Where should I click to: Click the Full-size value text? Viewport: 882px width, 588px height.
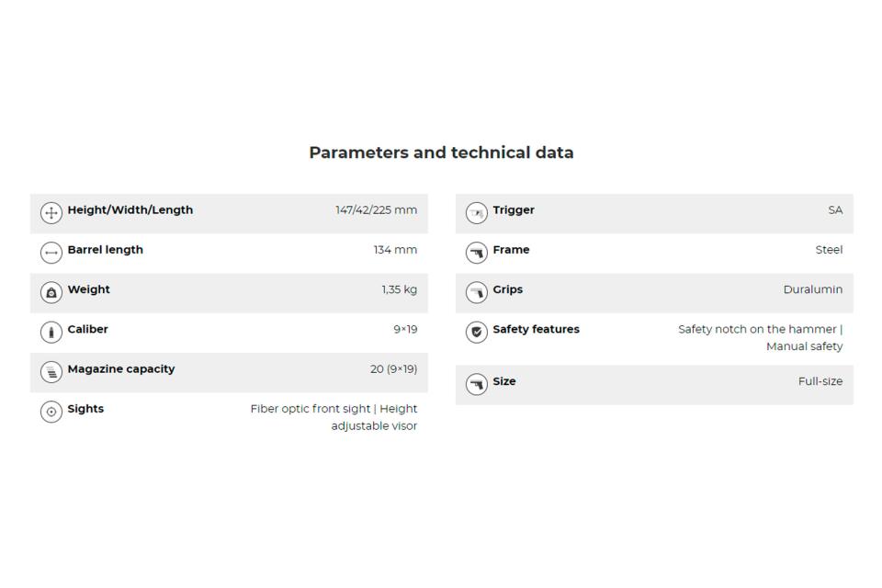[820, 381]
